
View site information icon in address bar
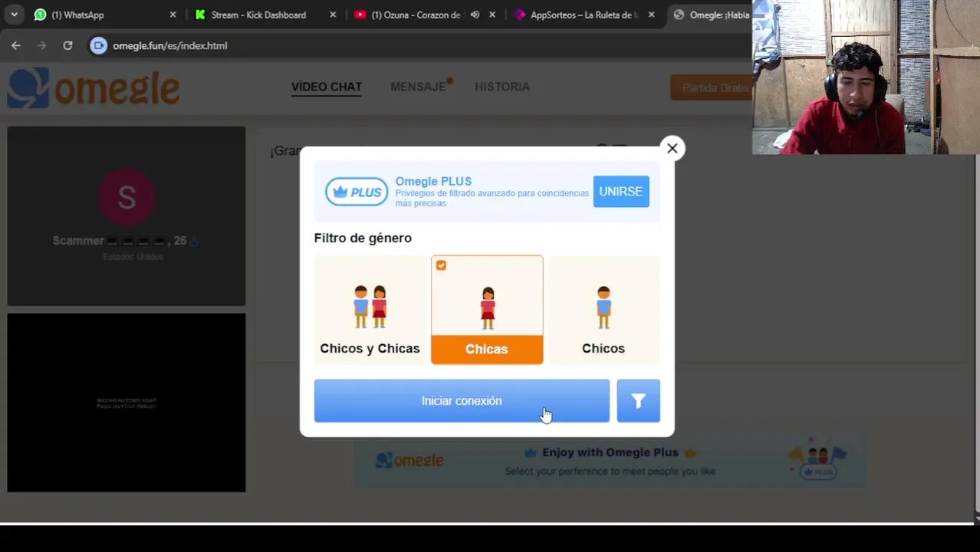point(98,46)
